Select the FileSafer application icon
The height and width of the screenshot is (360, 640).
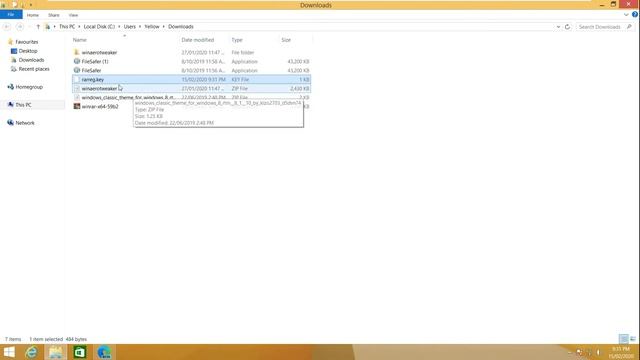(77, 70)
